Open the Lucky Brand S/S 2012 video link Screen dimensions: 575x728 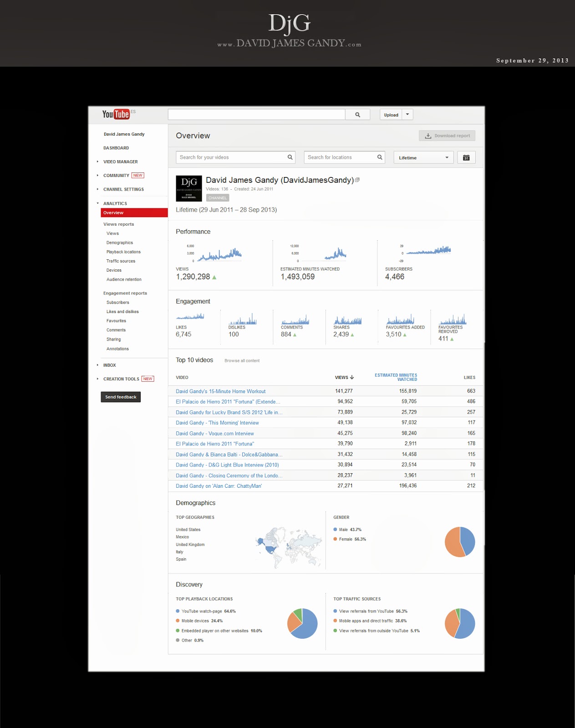click(229, 412)
